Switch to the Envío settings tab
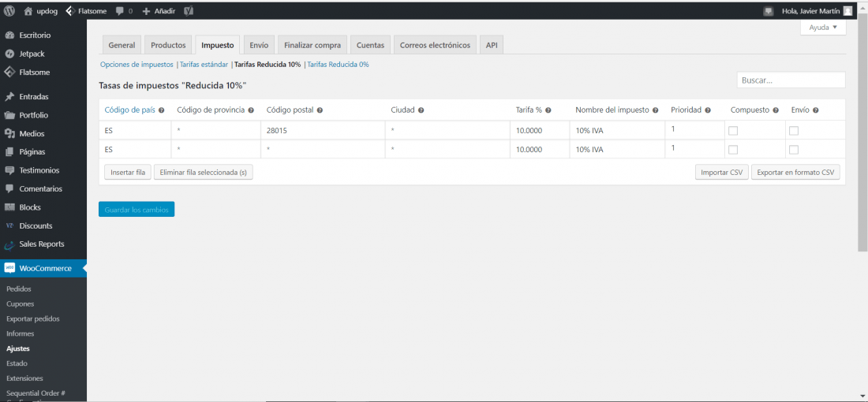The height and width of the screenshot is (402, 868). click(259, 46)
